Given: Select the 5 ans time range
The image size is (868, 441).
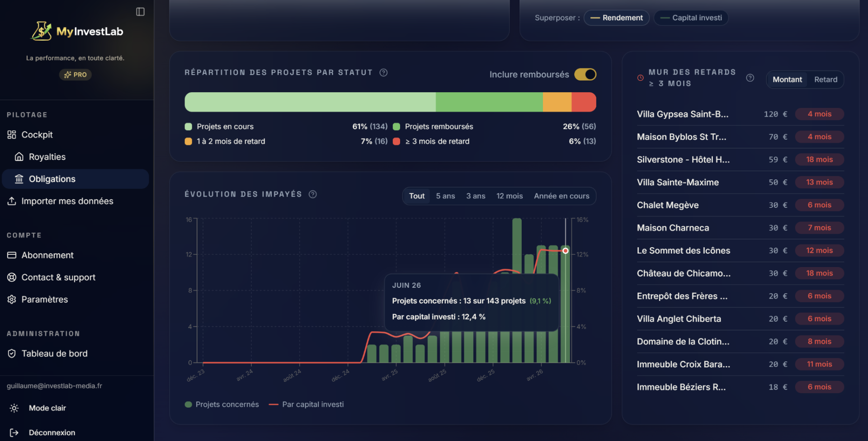Looking at the screenshot, I should click(x=445, y=196).
